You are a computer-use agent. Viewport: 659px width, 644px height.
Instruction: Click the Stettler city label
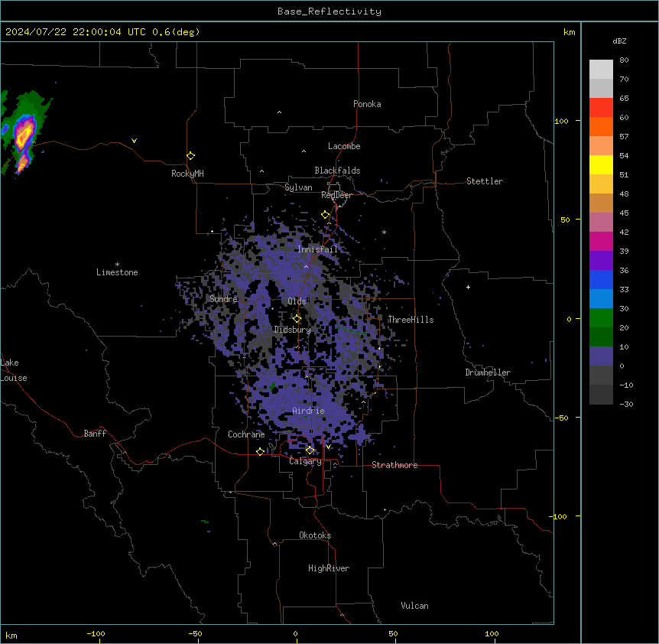[x=485, y=181]
